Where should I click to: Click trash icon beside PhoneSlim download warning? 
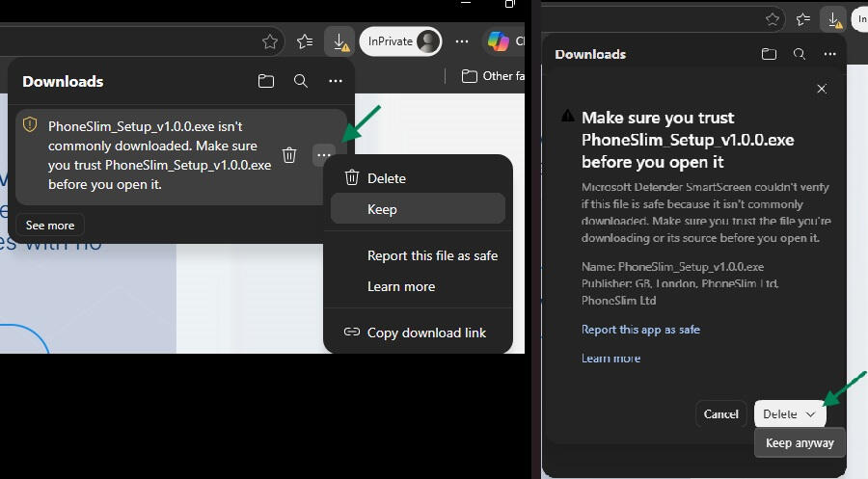289,155
